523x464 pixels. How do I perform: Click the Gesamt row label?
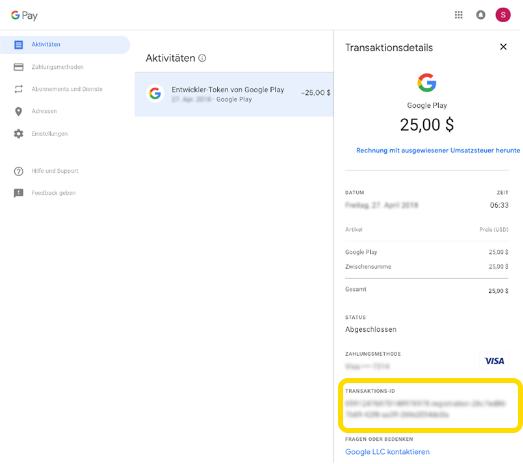click(x=356, y=289)
